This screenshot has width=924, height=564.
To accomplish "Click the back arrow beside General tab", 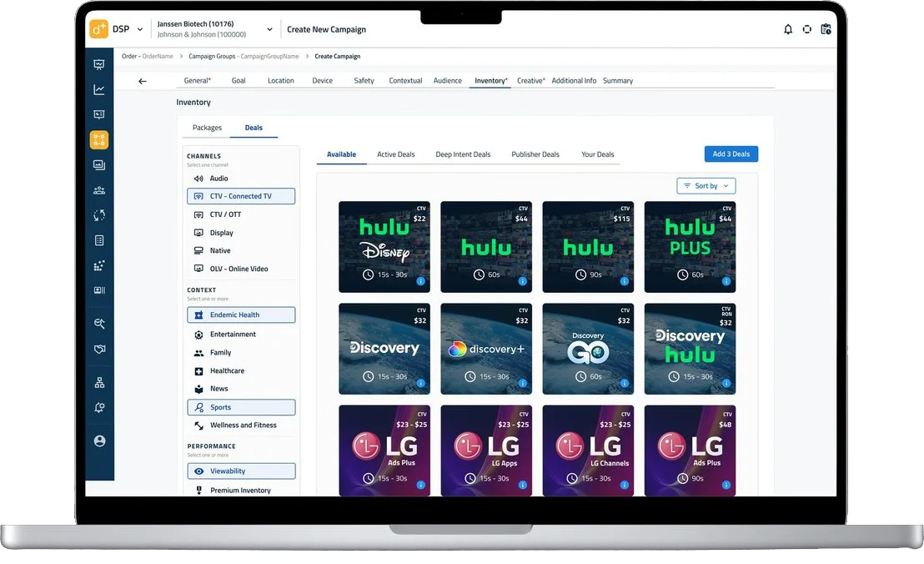I will click(x=142, y=81).
